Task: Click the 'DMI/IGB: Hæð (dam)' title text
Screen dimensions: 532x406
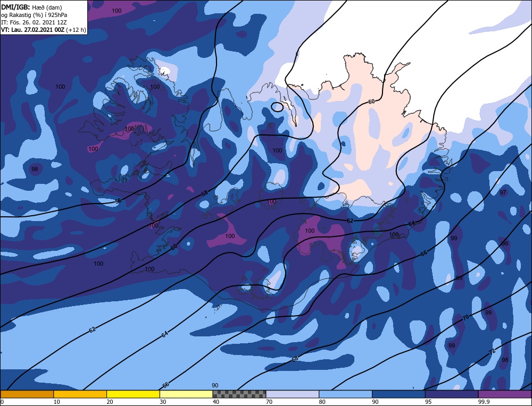Action: tap(31, 7)
